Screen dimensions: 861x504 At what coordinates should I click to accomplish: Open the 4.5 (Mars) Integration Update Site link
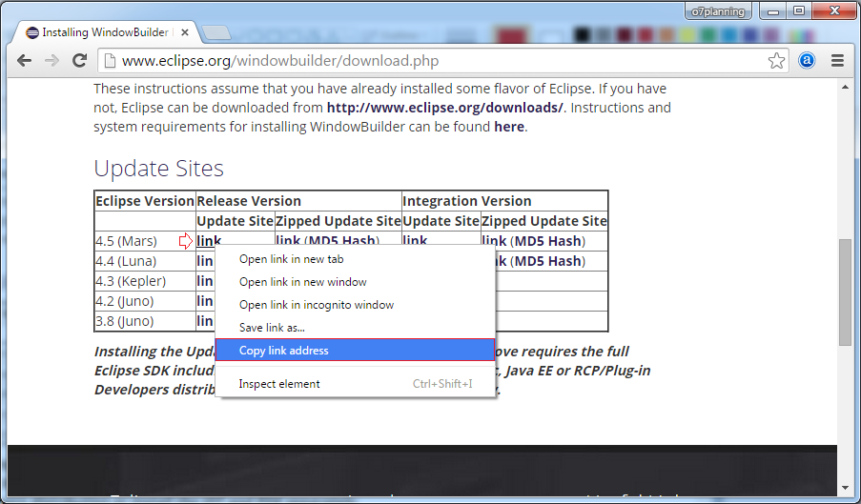415,241
